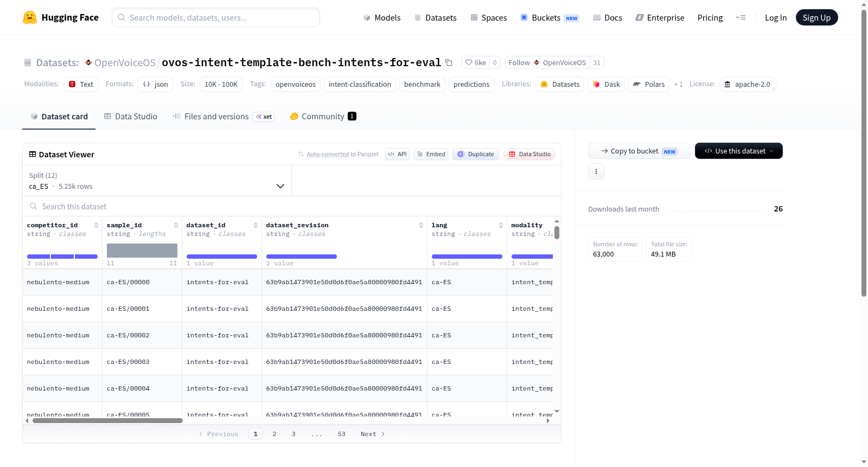Open Models in the top navigation

[x=382, y=17]
